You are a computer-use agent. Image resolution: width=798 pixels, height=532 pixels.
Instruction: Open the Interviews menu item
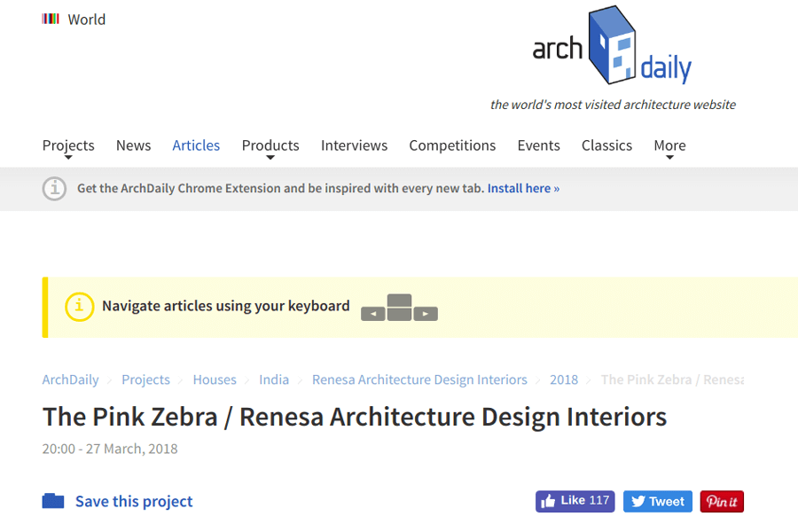354,145
